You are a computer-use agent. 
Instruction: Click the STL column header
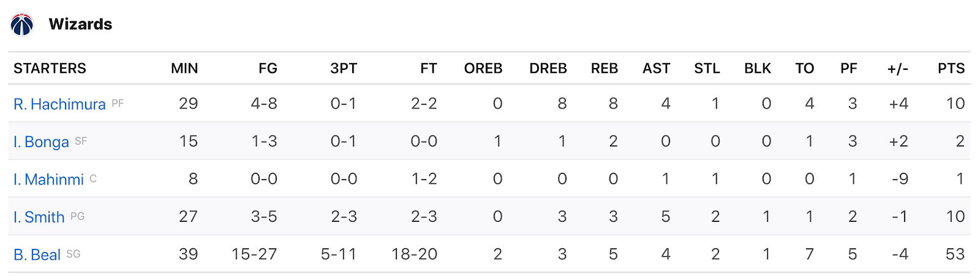pos(707,68)
